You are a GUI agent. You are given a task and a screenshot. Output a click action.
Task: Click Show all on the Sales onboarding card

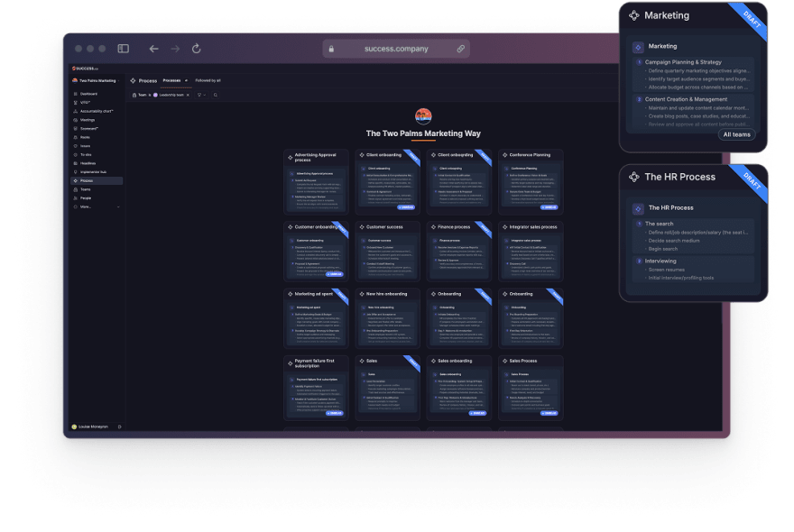[477, 413]
